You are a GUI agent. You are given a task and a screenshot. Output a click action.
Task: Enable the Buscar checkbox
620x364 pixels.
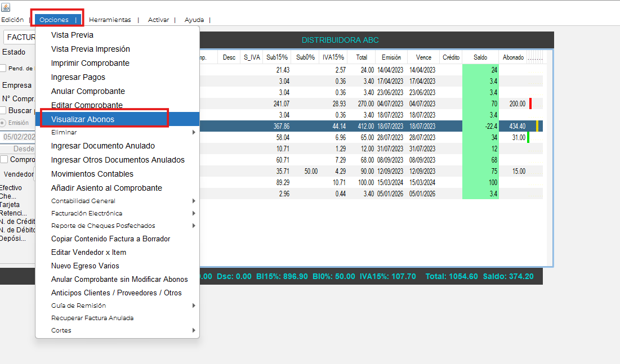(3, 111)
